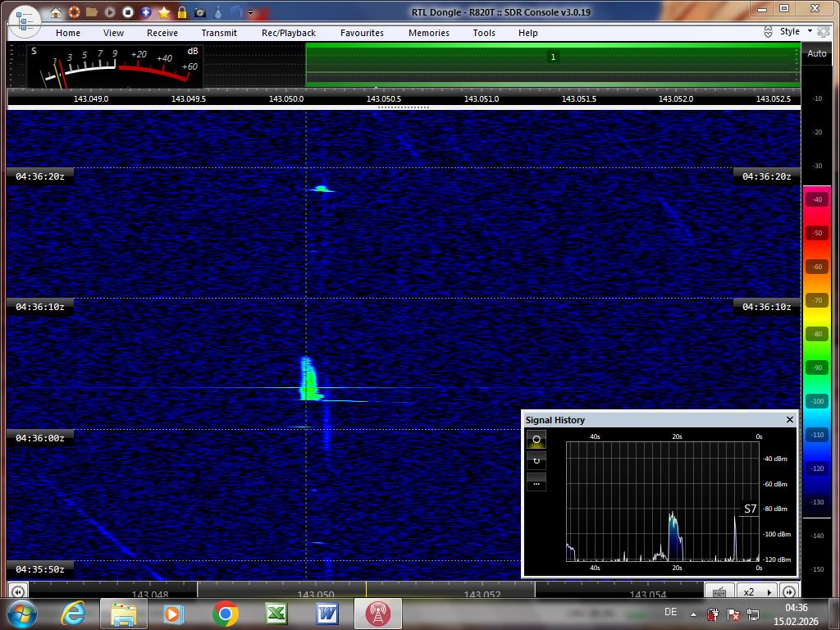Open the folder icon in quick toolbar

92,11
